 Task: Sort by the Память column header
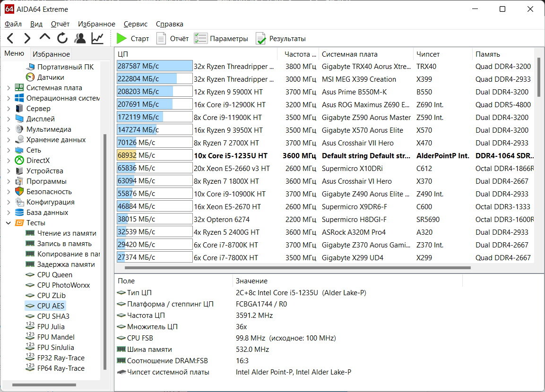click(x=503, y=54)
